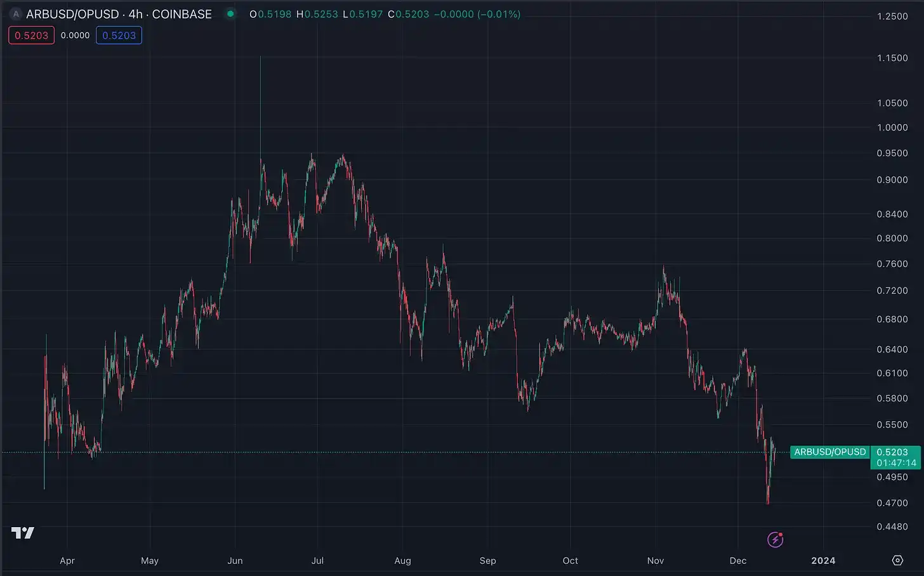
Task: Click the symbol logo beside ARBUSD/OPUSD
Action: point(16,14)
